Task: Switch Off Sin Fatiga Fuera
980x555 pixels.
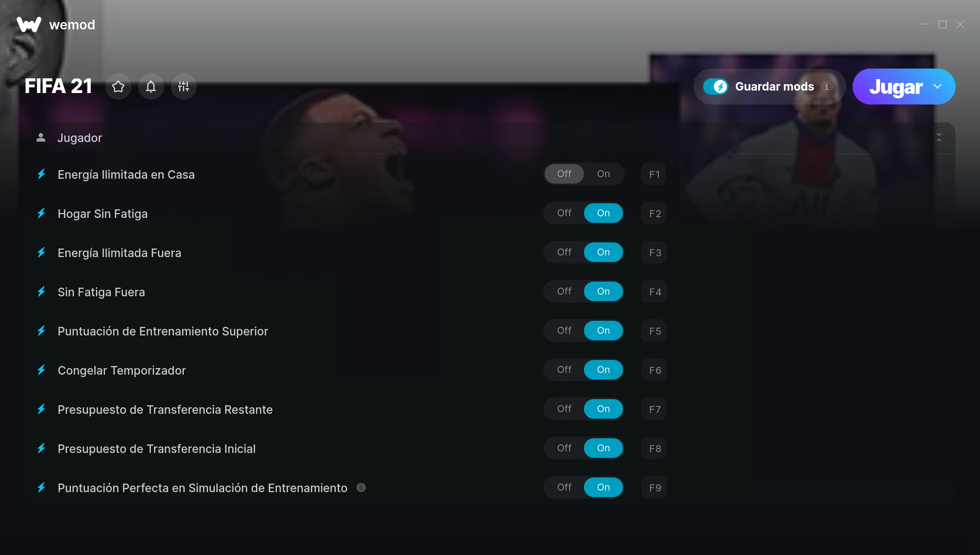Action: (564, 291)
